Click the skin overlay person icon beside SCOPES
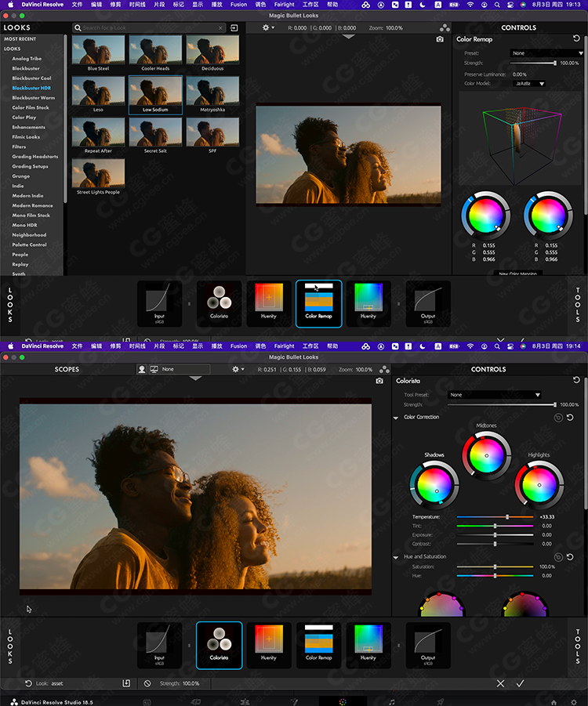 (x=142, y=369)
